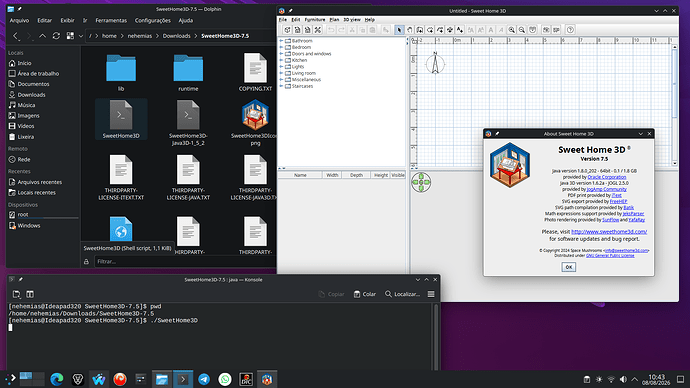Screen dimensions: 690x388
Task: Open Preferences via the tools toolbar icon
Action: coord(318,30)
